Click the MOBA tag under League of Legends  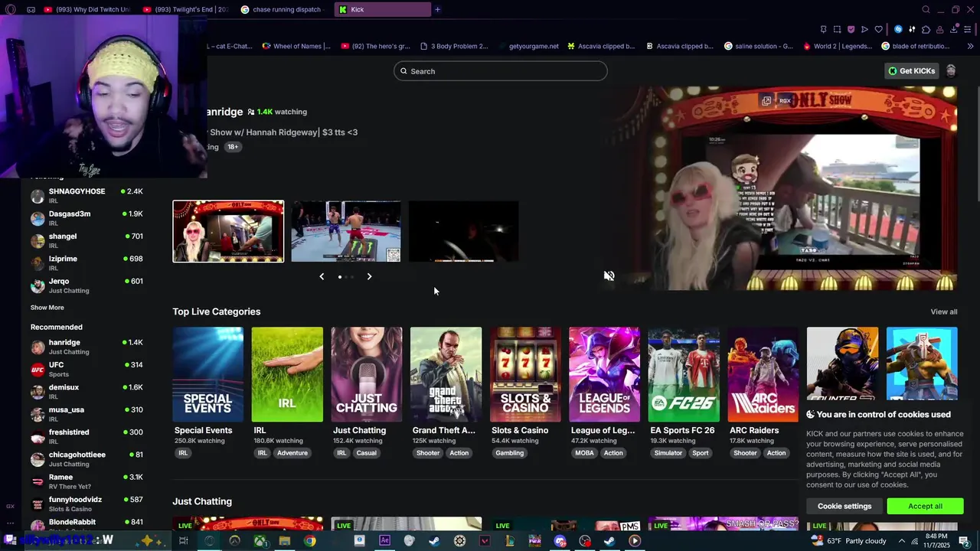click(584, 453)
